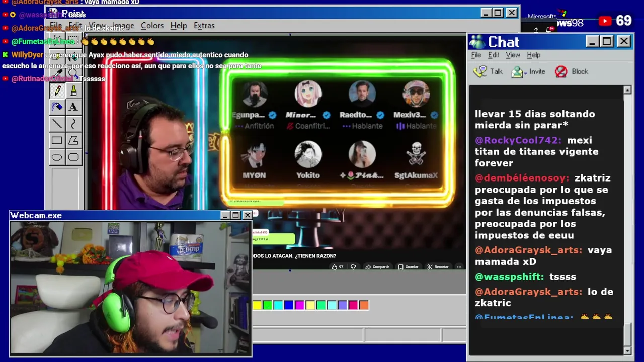Select the Curve tool in Paint
Image resolution: width=644 pixels, height=362 pixels.
73,124
